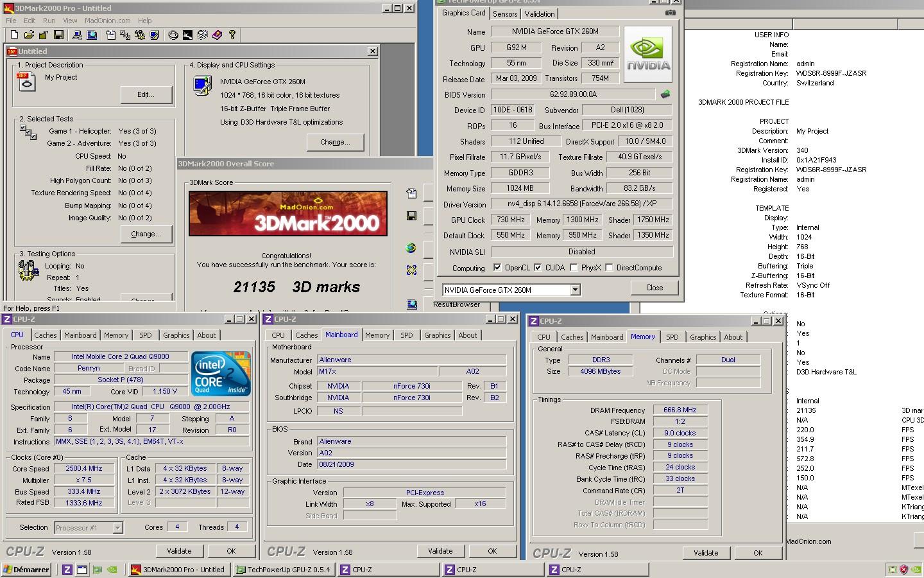Click the New project toolbar icon
This screenshot has width=924, height=578.
click(x=14, y=35)
